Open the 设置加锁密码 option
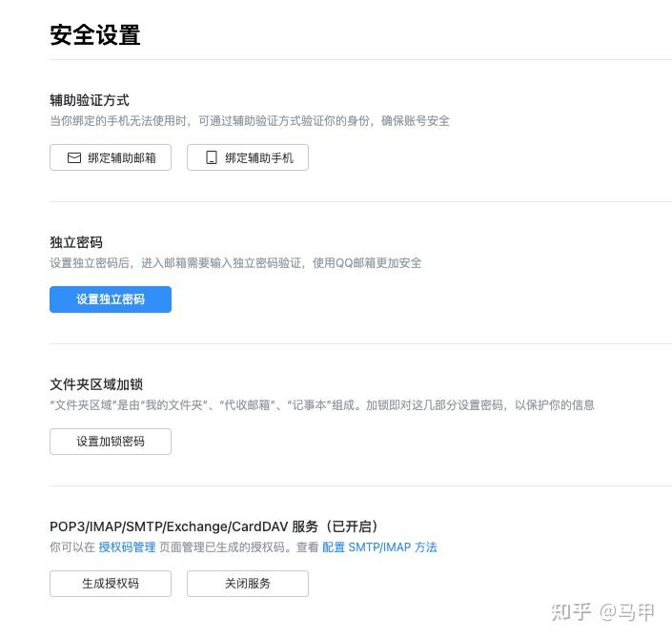Viewport: 672px width, 639px height. [x=111, y=442]
